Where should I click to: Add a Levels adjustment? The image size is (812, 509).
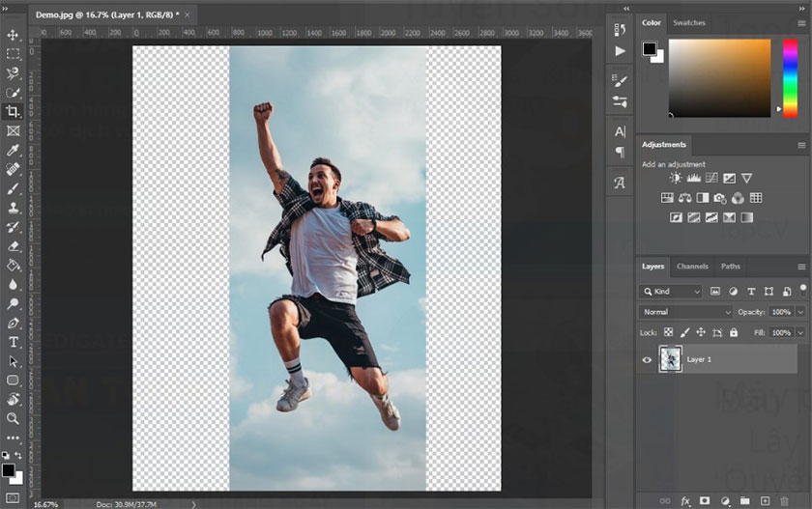[693, 178]
